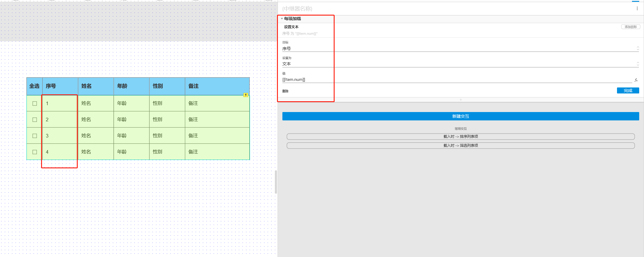
Task: Choose 载入时 -> 筛选列表项
Action: click(461, 146)
